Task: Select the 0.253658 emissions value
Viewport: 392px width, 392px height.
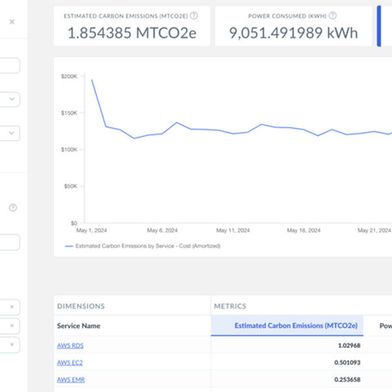Action: pos(347,380)
